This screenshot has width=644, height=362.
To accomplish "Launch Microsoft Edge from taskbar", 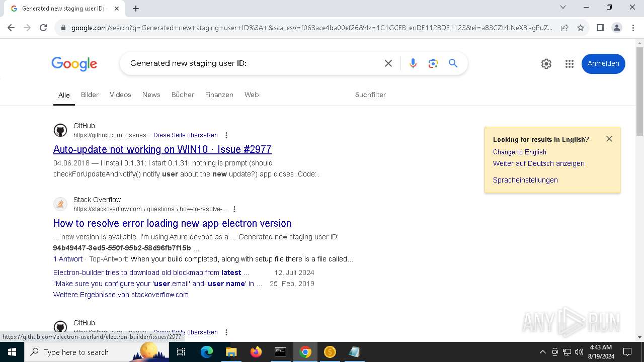I will click(x=207, y=352).
